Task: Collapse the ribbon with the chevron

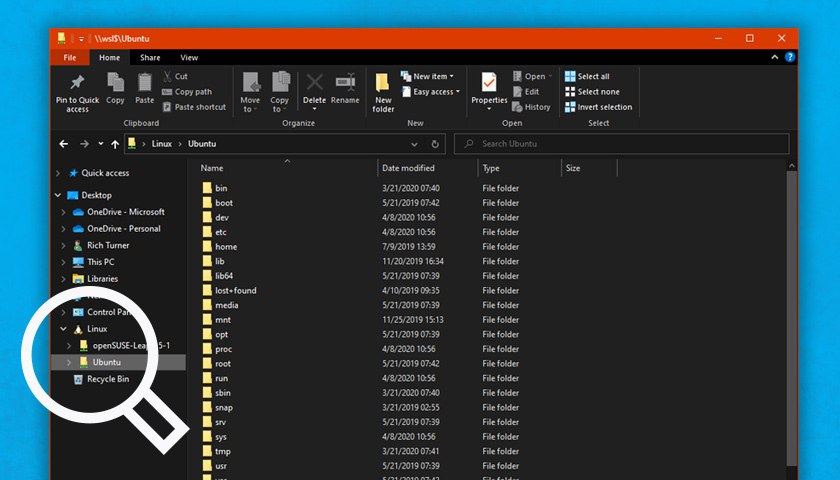Action: 775,57
